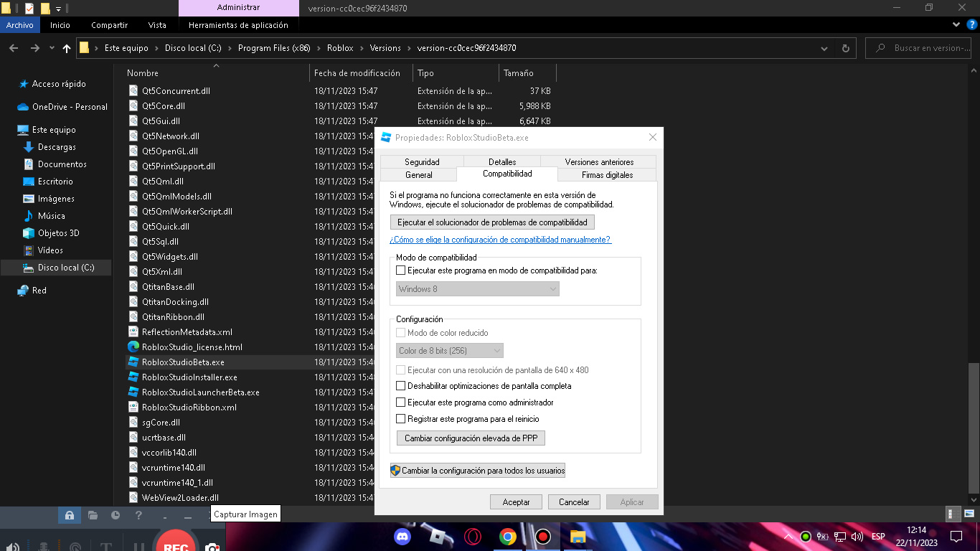
Task: Open the notification center icon
Action: 956,536
